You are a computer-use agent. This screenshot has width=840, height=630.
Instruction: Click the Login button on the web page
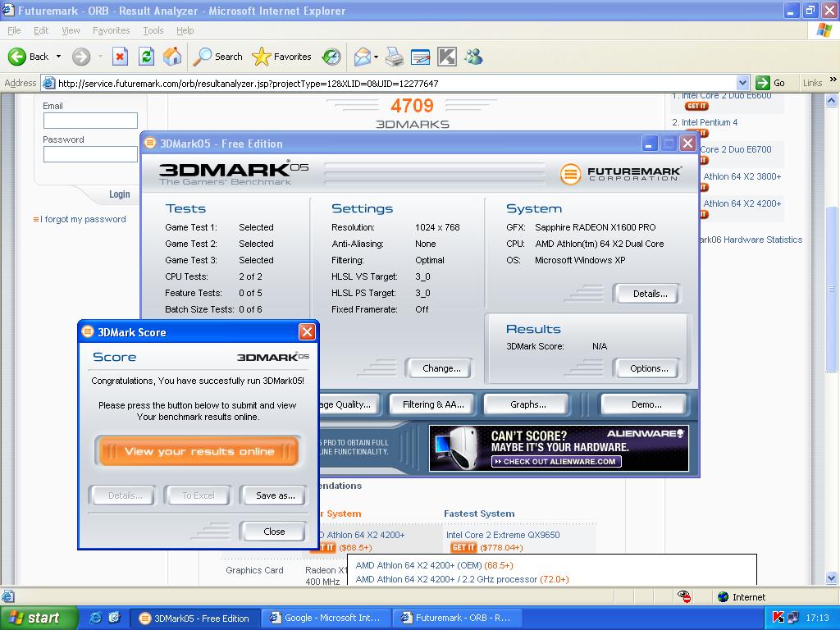click(120, 194)
